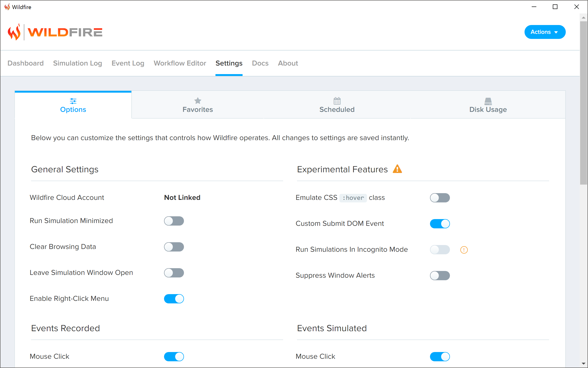Toggle Clear Browsing Data switch

pos(174,247)
